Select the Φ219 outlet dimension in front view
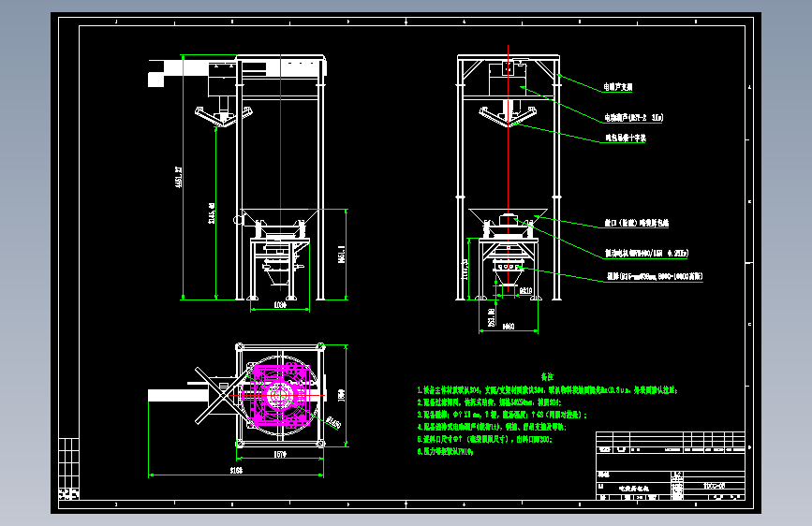 (x=525, y=291)
